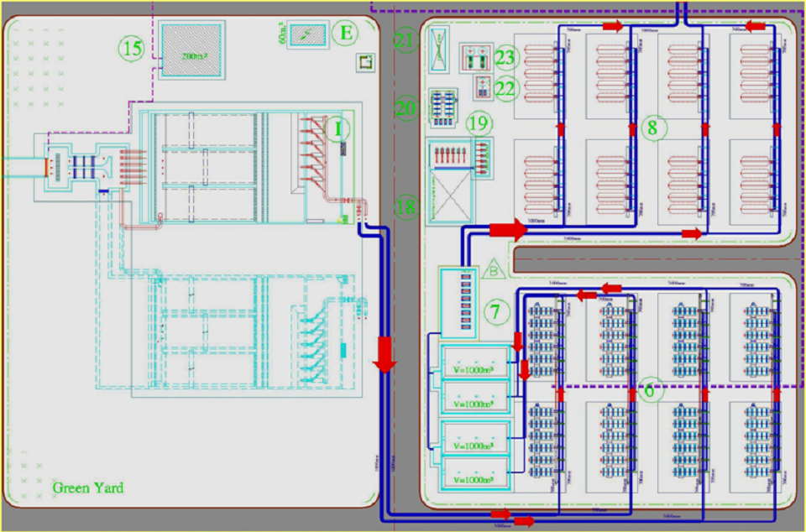Click the circled letter I marker

(338, 128)
